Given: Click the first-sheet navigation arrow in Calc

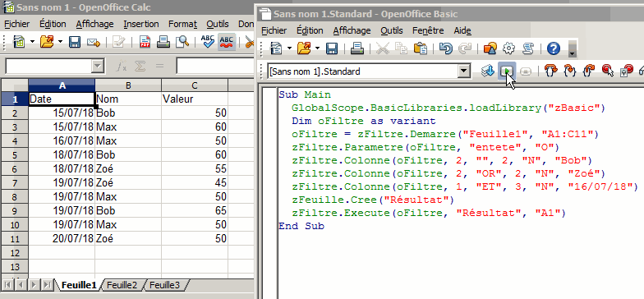Looking at the screenshot, I should point(7,284).
